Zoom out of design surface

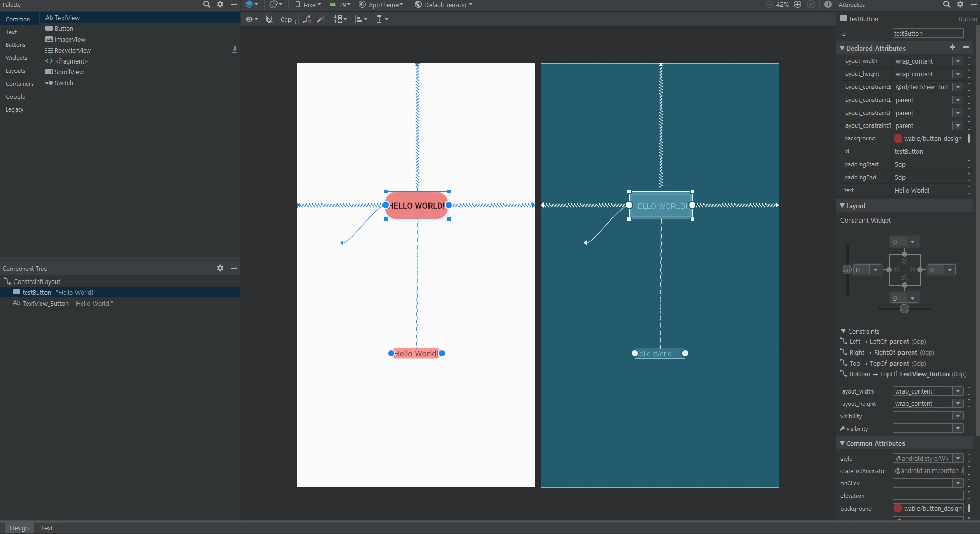[x=769, y=4]
